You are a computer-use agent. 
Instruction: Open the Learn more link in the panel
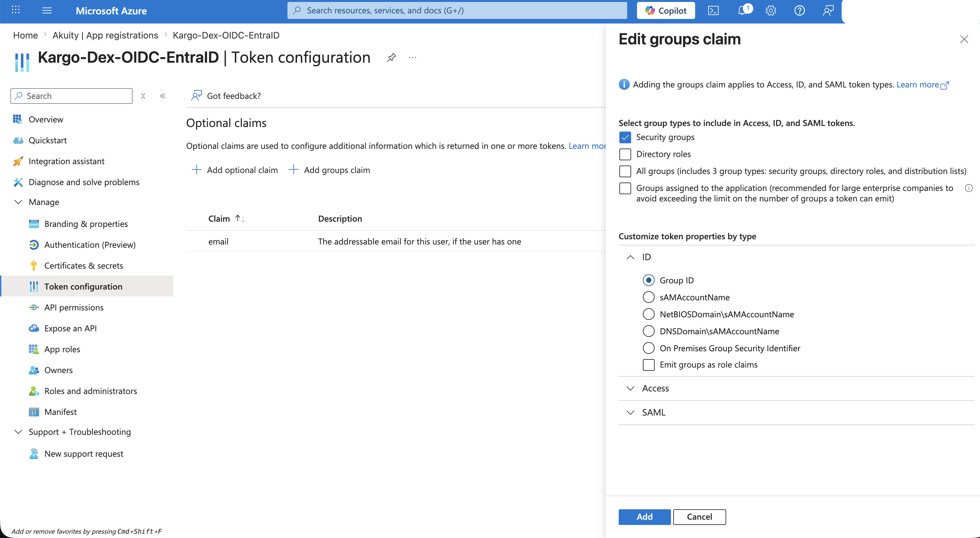[x=922, y=85]
